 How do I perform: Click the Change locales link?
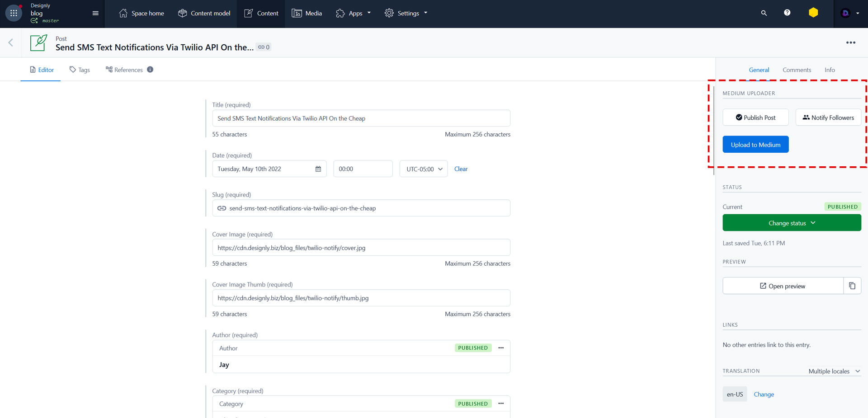764,394
